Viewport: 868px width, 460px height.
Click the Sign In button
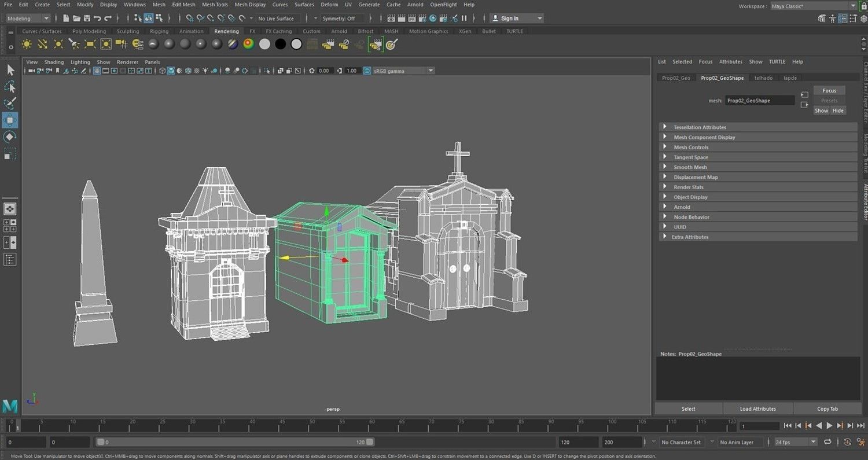pos(516,19)
